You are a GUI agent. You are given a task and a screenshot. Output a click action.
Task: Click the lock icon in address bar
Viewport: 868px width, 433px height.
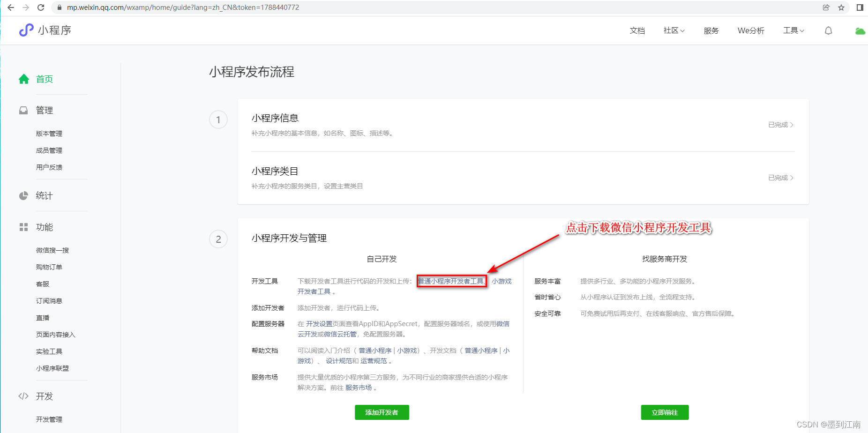59,7
